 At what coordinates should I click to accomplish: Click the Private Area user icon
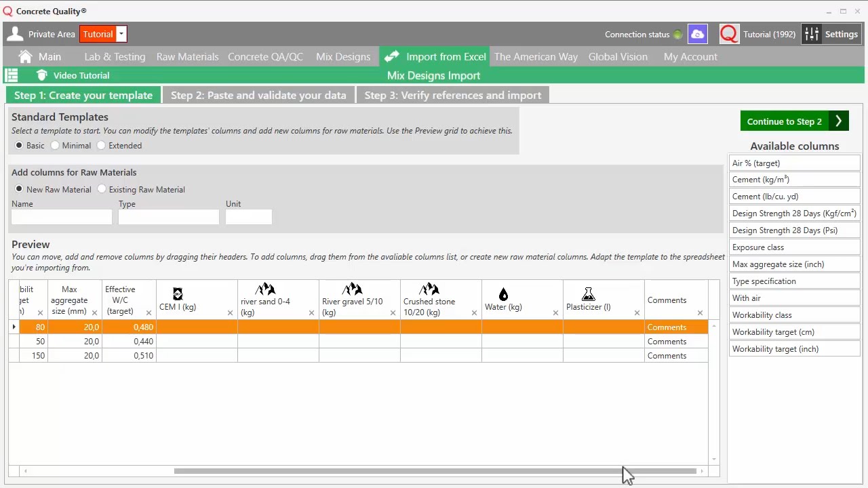14,34
